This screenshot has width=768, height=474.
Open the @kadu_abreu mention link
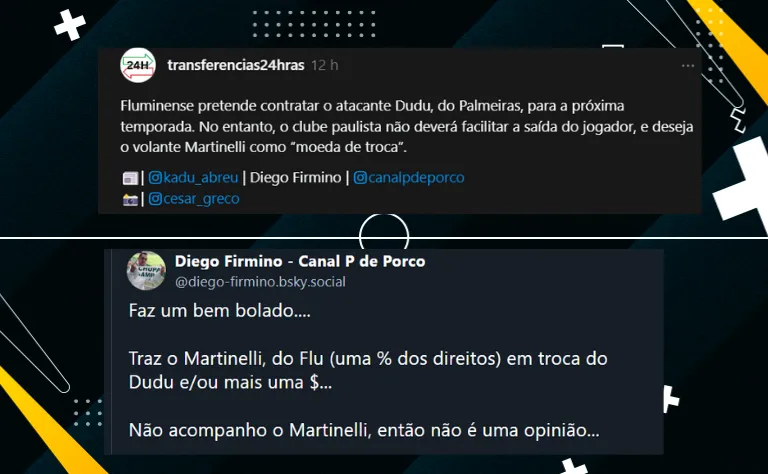(193, 177)
